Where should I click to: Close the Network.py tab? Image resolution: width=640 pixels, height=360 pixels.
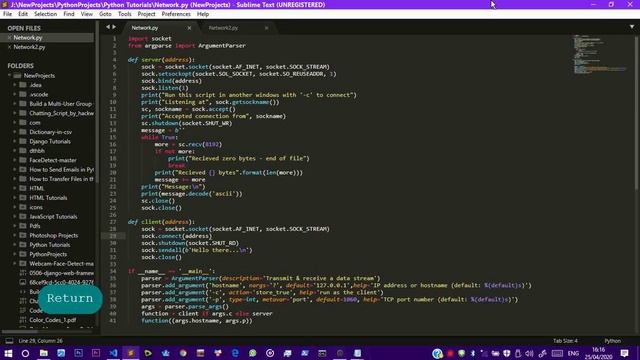pos(189,28)
